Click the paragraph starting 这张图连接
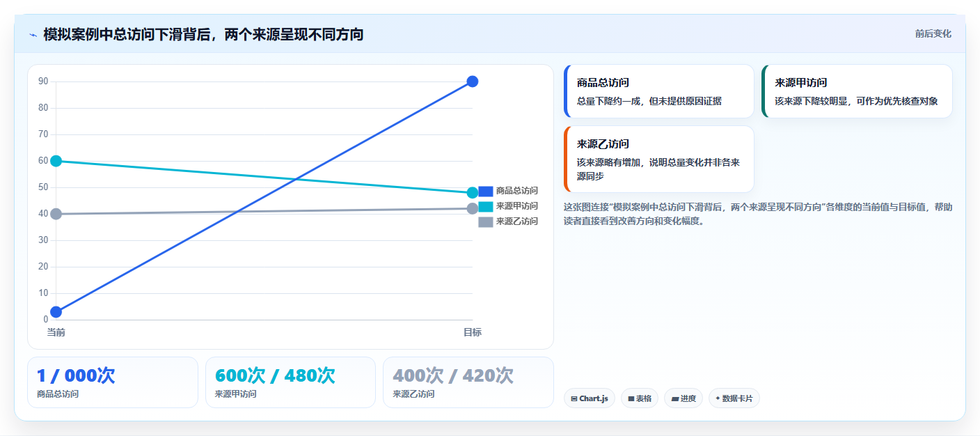Screen dimensions: 980x436 coord(758,214)
